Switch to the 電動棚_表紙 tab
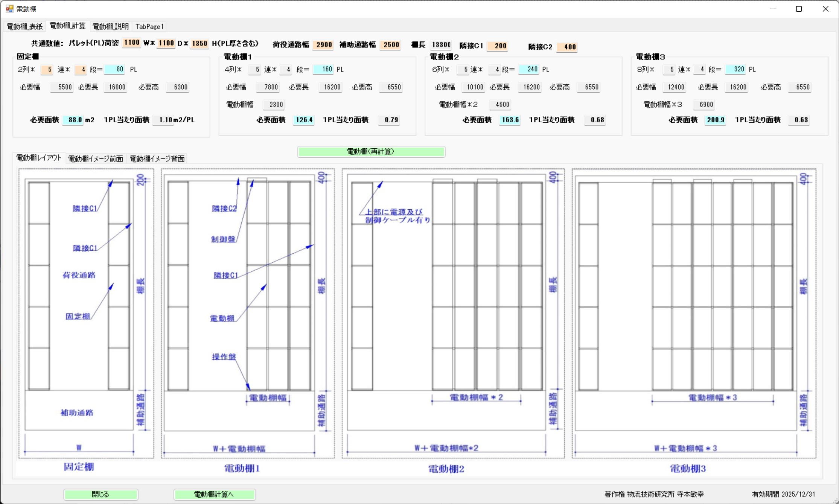Screen dimensions: 839x504 (x=25, y=26)
